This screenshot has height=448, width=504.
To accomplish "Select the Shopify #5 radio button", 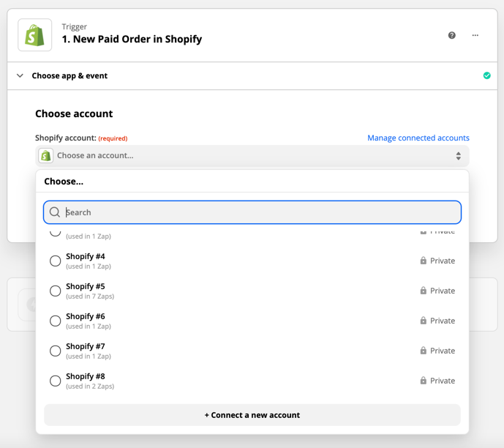I will click(55, 291).
